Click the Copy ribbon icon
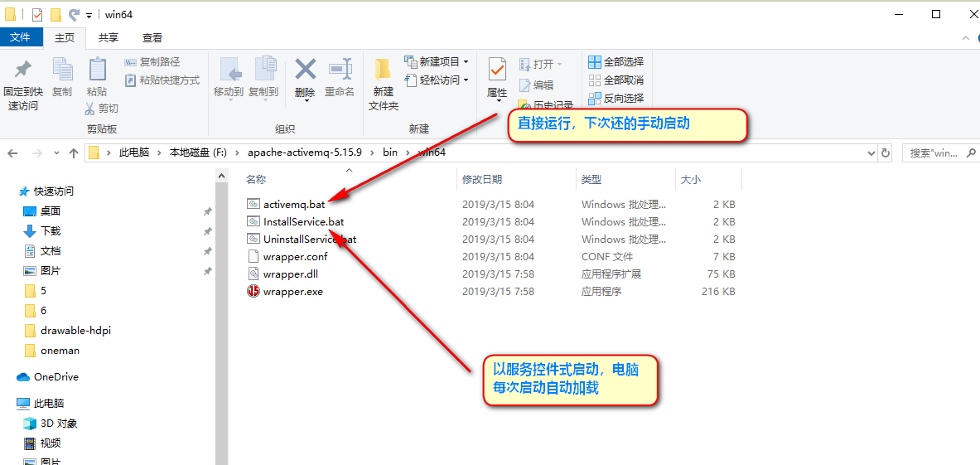Screen dimensions: 980x465 tap(62, 69)
